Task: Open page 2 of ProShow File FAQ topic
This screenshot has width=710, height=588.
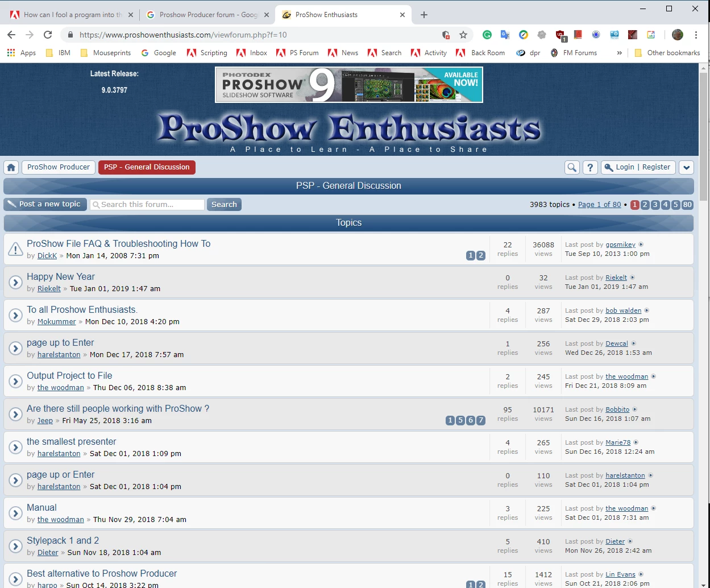Action: (x=481, y=256)
